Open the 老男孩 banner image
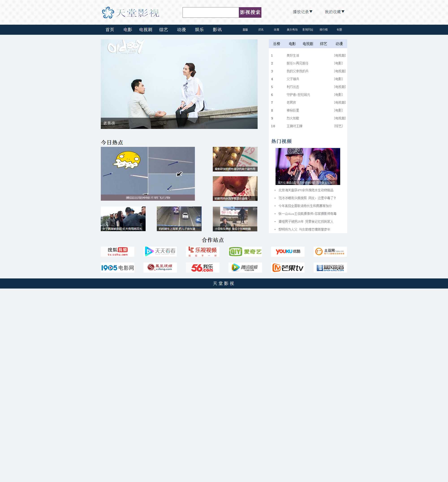Image resolution: width=448 pixels, height=482 pixels. click(179, 84)
